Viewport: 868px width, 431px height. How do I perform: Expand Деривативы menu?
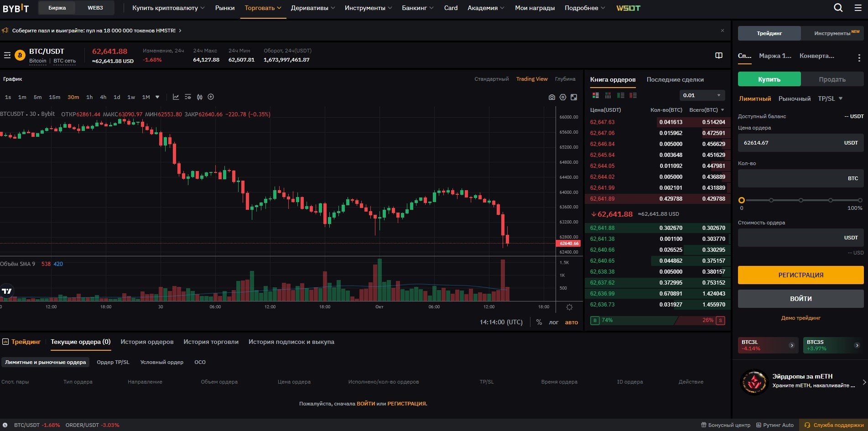pyautogui.click(x=313, y=8)
